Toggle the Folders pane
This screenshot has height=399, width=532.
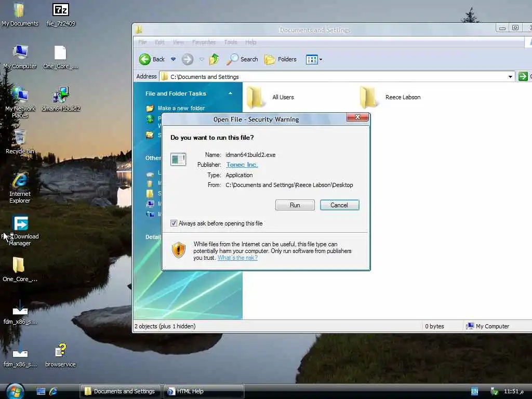280,59
